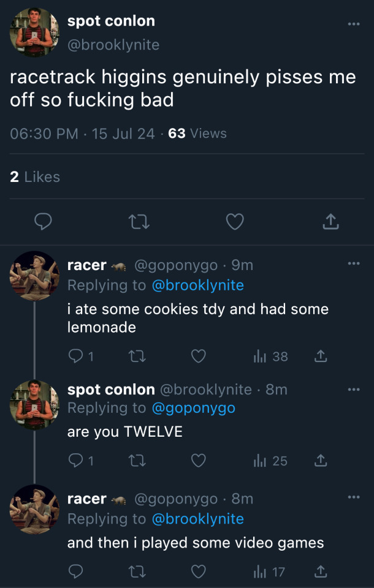Viewport: 374px width, 588px height.
Task: Retweet the 'are you TWELVE' reply
Action: click(137, 461)
